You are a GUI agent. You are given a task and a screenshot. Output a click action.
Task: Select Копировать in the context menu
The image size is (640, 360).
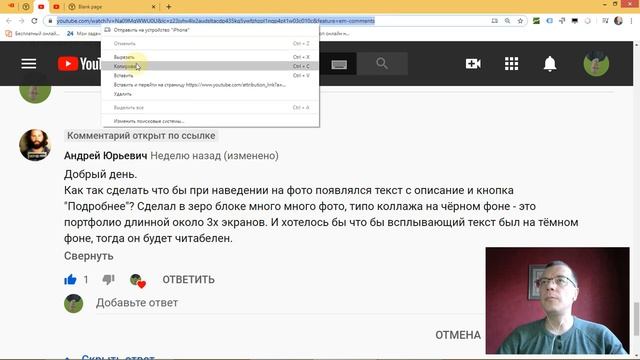[x=210, y=66]
